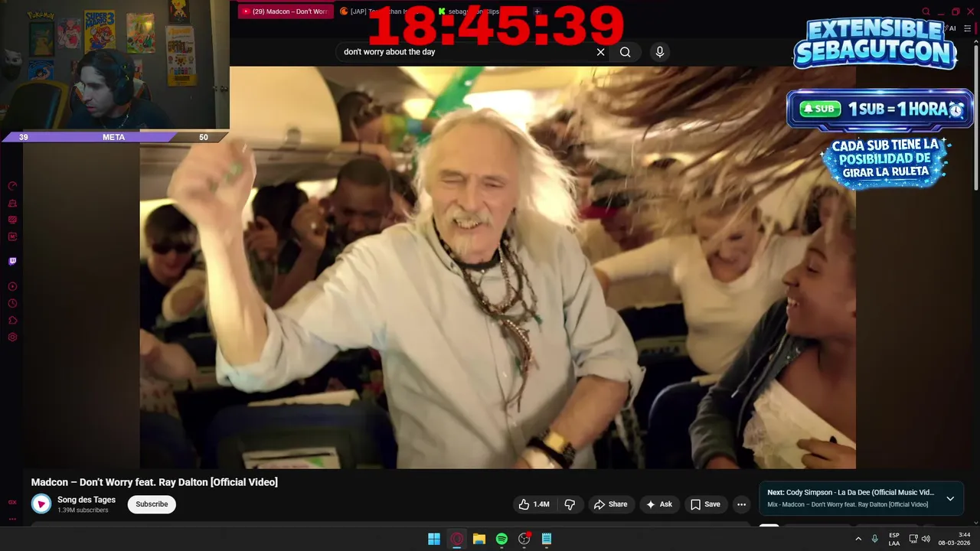Switch to the Madcon – Don't Worry tab
Viewport: 980px width, 551px height.
point(285,11)
